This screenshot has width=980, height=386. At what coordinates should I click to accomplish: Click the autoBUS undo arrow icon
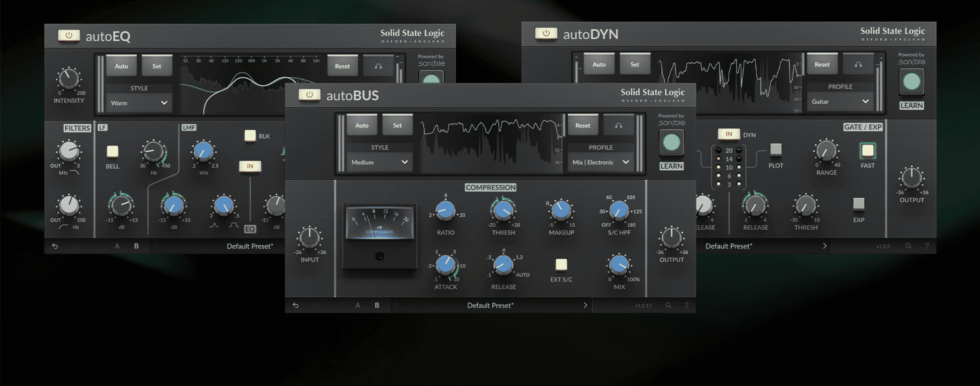[x=296, y=305]
